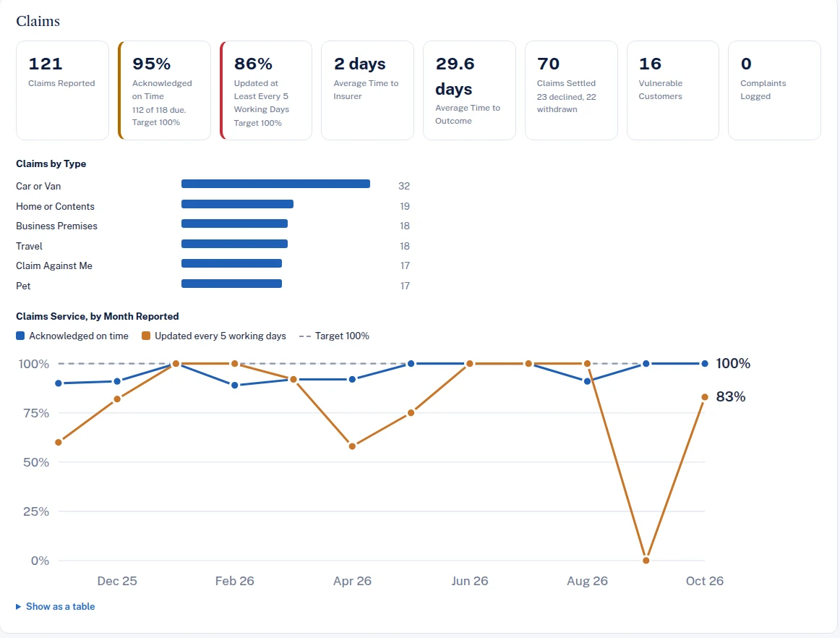Open the 29.6 days Average Time to Outcome card
The width and height of the screenshot is (840, 638).
(x=469, y=90)
